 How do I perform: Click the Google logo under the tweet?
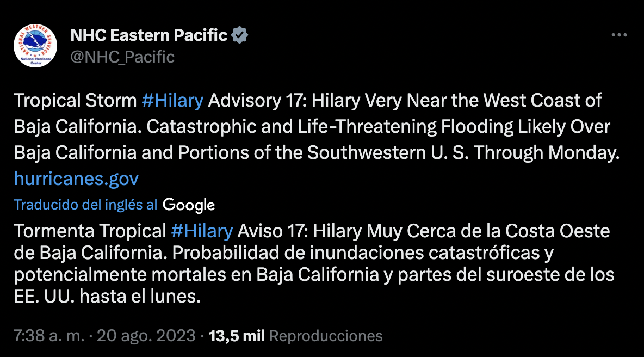coord(189,205)
